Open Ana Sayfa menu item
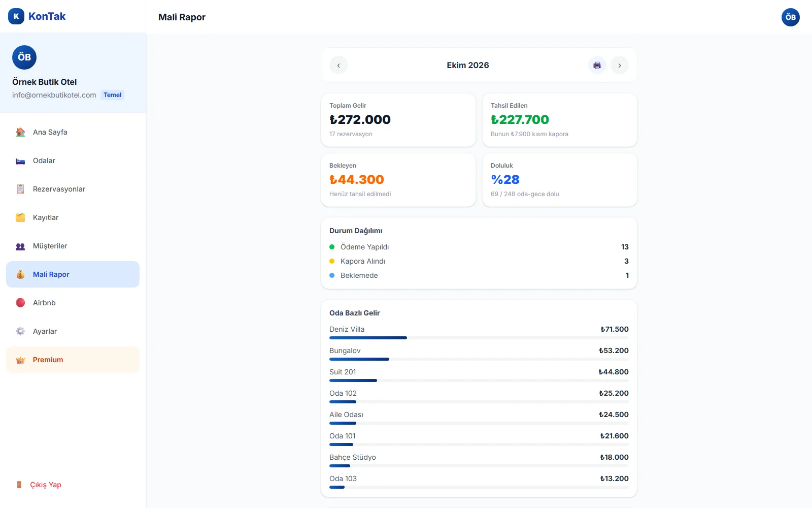Viewport: 812px width, 508px height. pyautogui.click(x=73, y=132)
